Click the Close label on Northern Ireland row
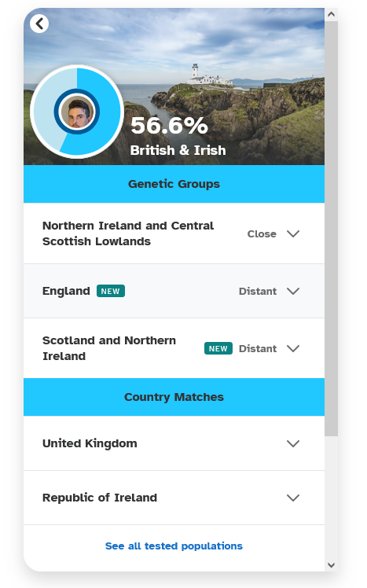The height and width of the screenshot is (588, 367). 262,233
